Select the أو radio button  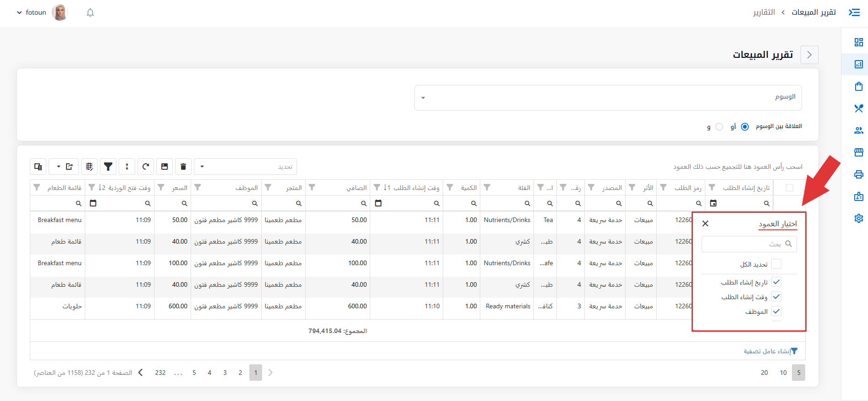[x=745, y=127]
